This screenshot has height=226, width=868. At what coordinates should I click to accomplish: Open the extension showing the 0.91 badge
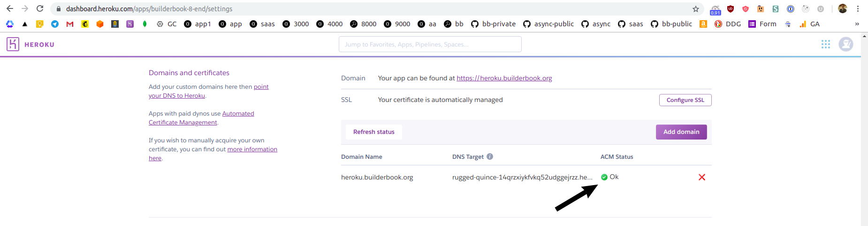point(716,10)
